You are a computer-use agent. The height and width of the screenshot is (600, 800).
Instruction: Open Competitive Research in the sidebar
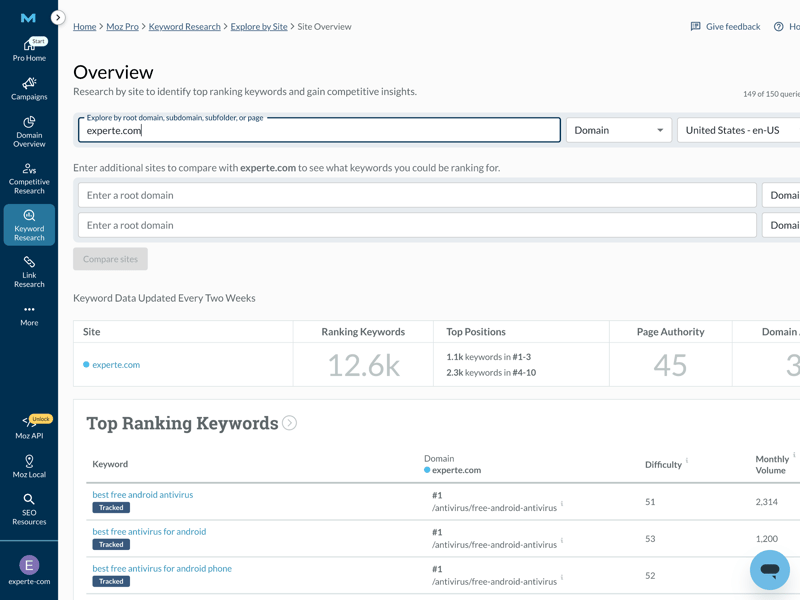(x=29, y=179)
